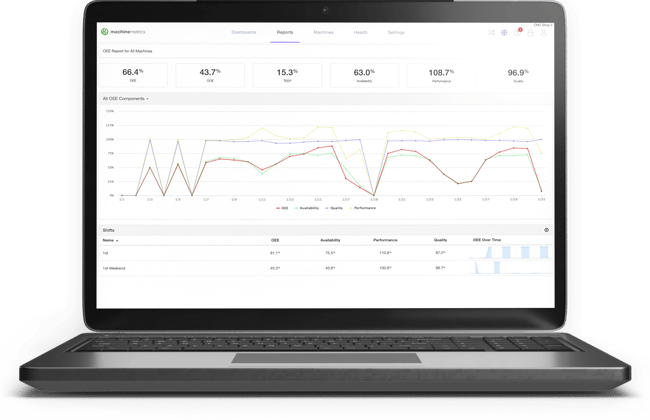The width and height of the screenshot is (650, 420).
Task: Click the MachineMetrics logo icon
Action: click(104, 32)
